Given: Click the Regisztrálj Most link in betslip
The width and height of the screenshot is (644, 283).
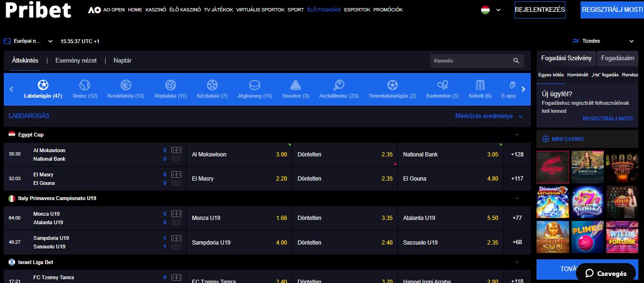Looking at the screenshot, I should [x=608, y=119].
